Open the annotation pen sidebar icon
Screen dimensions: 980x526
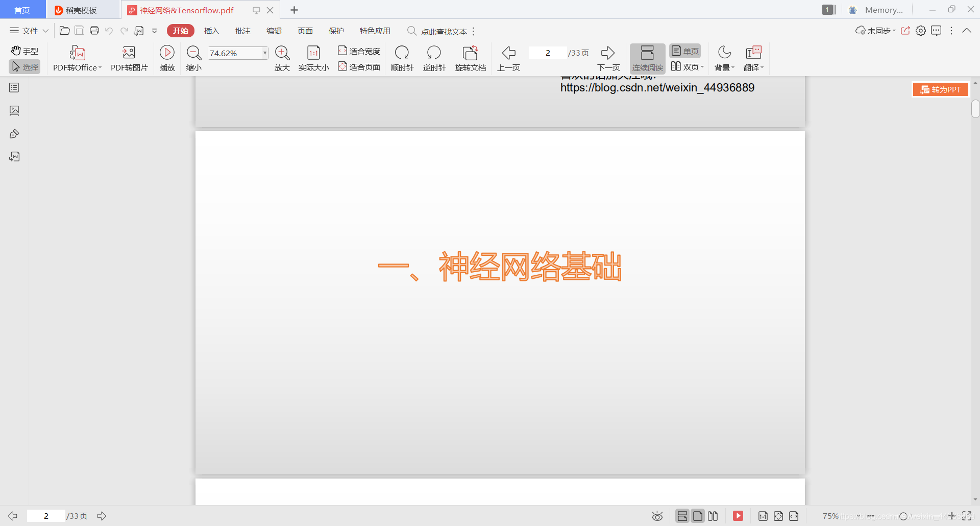[x=14, y=134]
